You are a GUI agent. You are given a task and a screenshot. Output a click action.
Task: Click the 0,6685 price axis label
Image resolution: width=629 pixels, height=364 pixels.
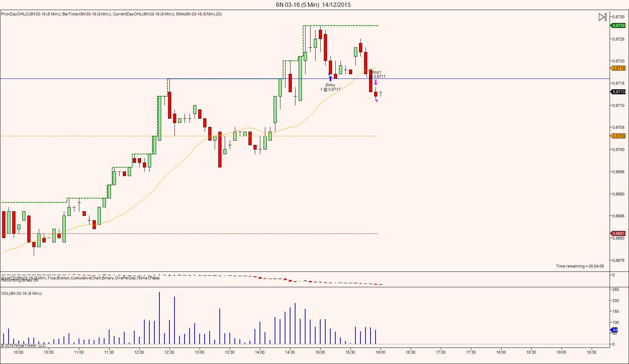(619, 216)
